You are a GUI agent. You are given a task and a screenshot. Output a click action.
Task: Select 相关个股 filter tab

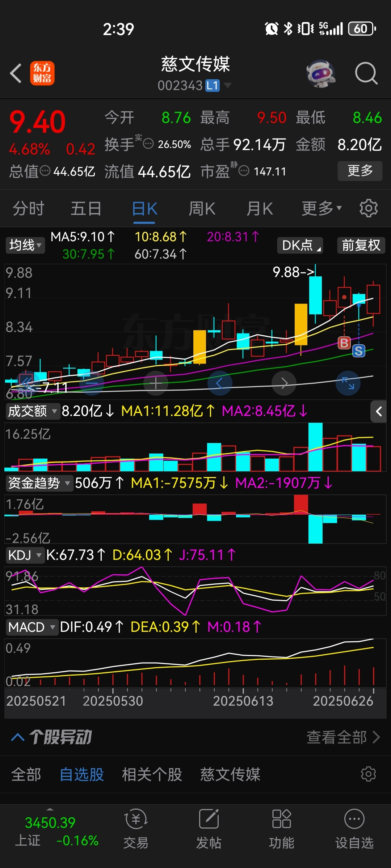click(152, 774)
